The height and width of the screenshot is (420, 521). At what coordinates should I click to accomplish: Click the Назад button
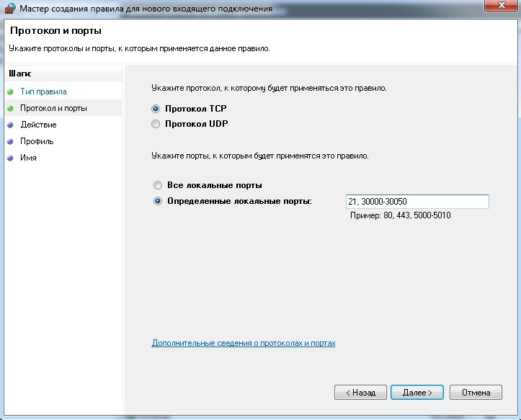click(x=360, y=393)
